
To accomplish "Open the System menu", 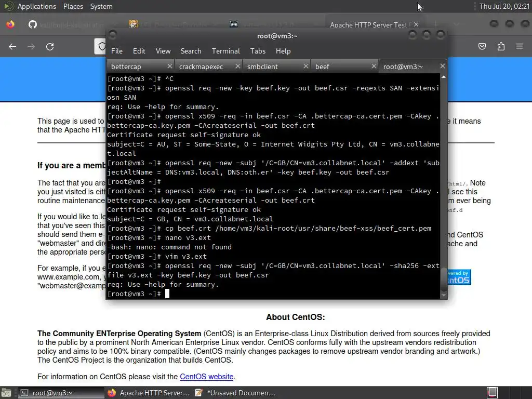I will coord(101,6).
